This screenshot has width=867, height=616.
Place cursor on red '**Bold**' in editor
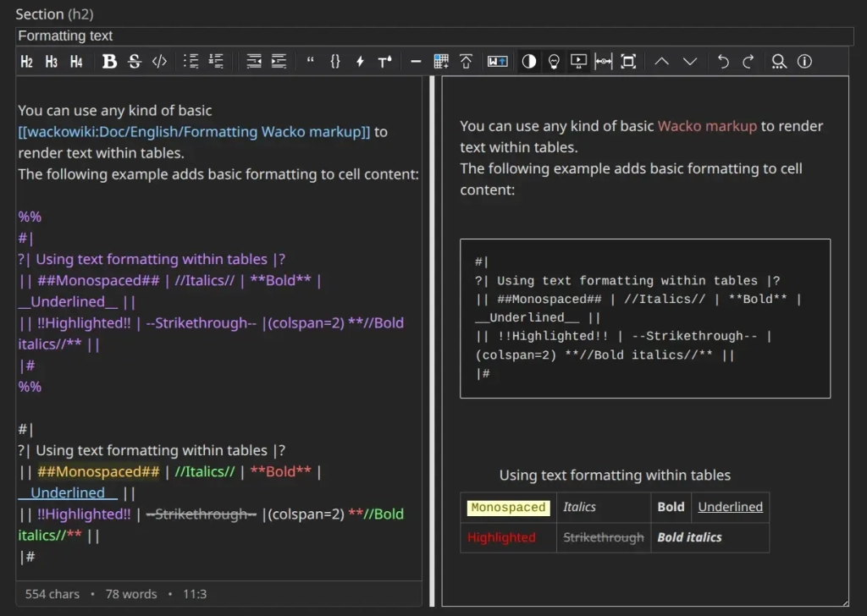280,472
